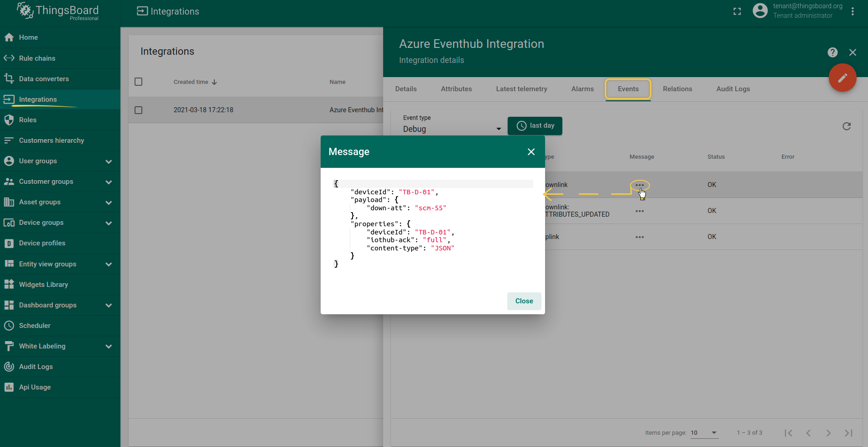868x447 pixels.
Task: Open help for integration details
Action: tap(832, 52)
